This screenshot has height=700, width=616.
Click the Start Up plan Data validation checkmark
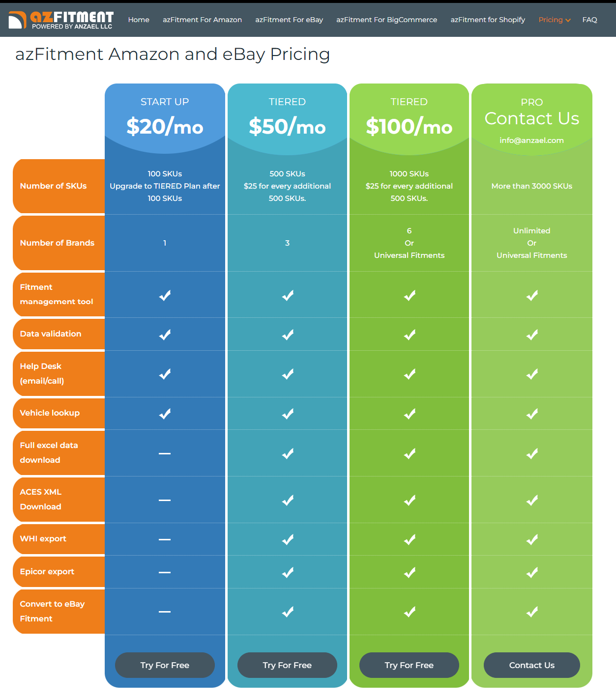165,335
